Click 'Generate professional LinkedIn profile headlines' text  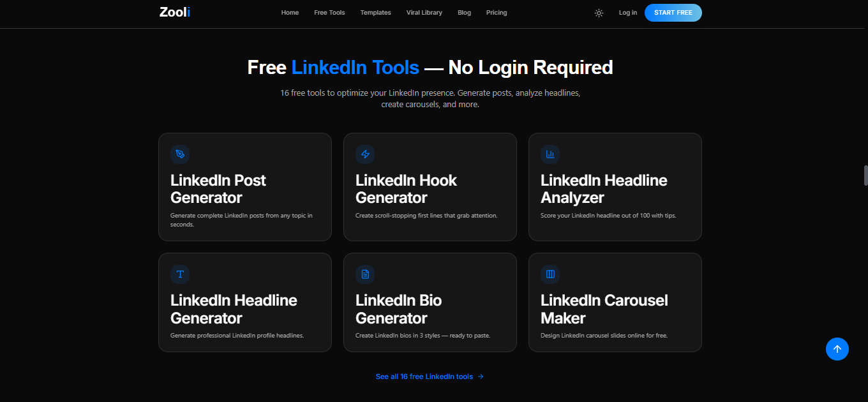tap(237, 336)
